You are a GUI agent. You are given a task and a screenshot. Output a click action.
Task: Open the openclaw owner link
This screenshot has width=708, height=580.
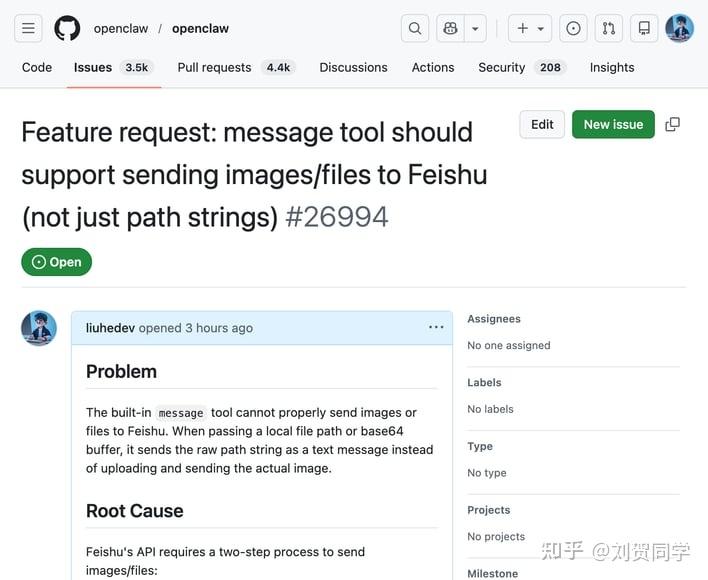(121, 28)
